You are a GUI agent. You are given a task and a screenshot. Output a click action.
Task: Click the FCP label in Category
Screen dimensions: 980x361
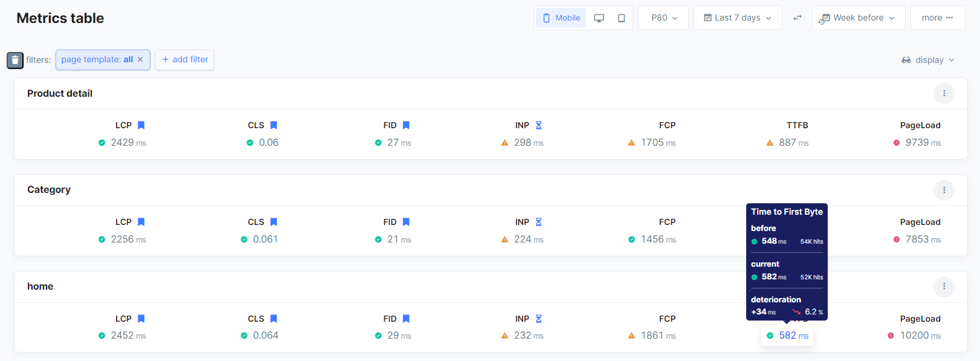click(x=667, y=222)
